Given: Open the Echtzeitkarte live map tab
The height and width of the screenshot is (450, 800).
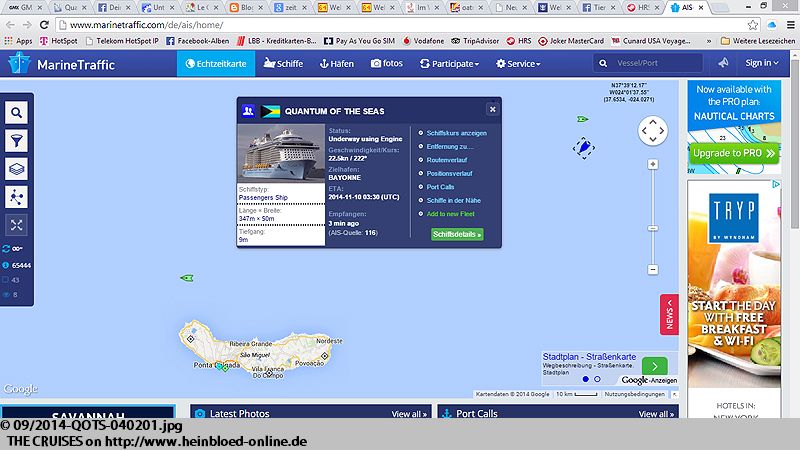Looking at the screenshot, I should [x=216, y=64].
